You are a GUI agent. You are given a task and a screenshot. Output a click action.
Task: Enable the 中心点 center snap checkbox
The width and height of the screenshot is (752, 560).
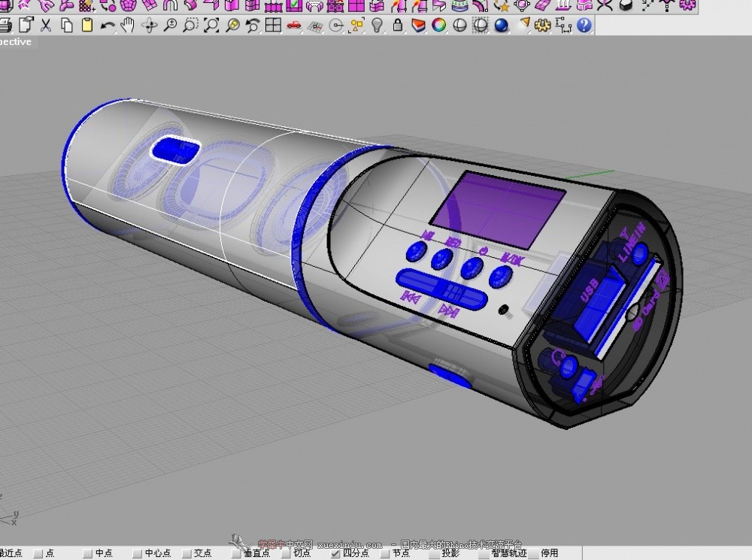pos(137,554)
